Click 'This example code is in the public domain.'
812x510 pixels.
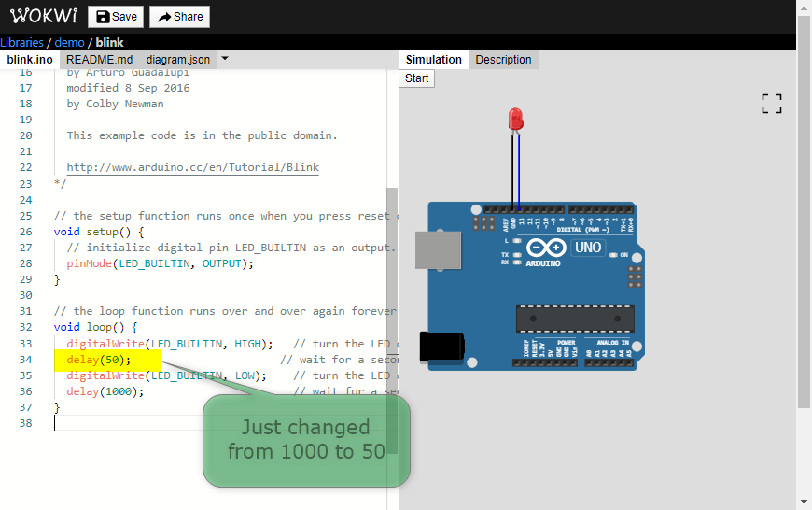pos(202,135)
